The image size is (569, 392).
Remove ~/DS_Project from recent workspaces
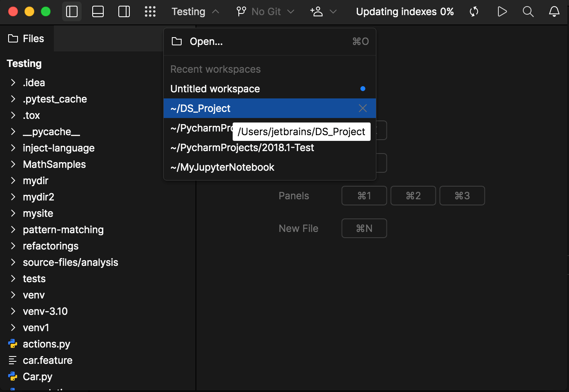click(362, 108)
